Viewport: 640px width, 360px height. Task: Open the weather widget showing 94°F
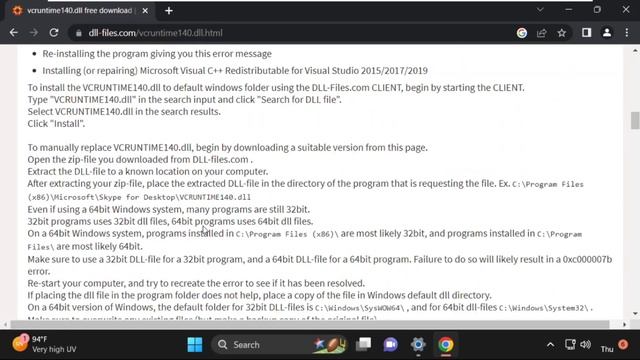(44, 344)
